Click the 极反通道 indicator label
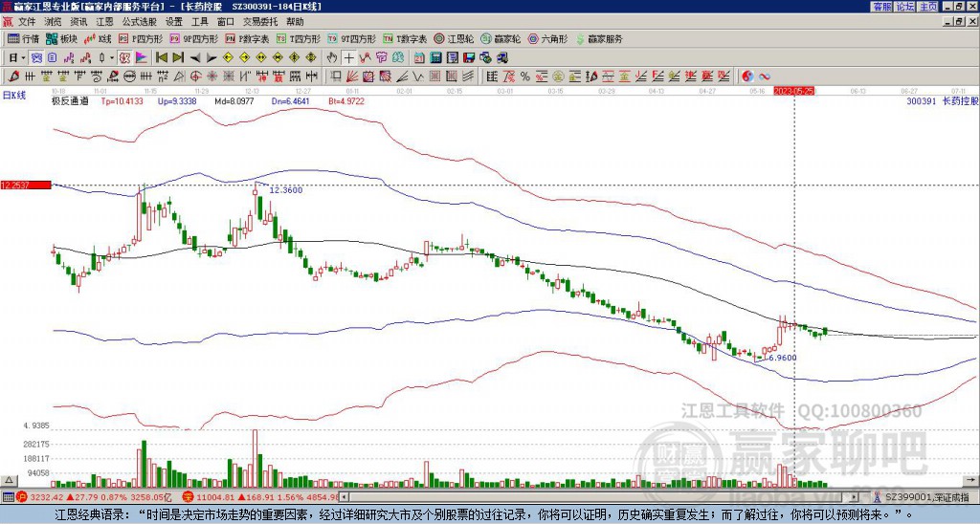The image size is (980, 524). point(70,100)
